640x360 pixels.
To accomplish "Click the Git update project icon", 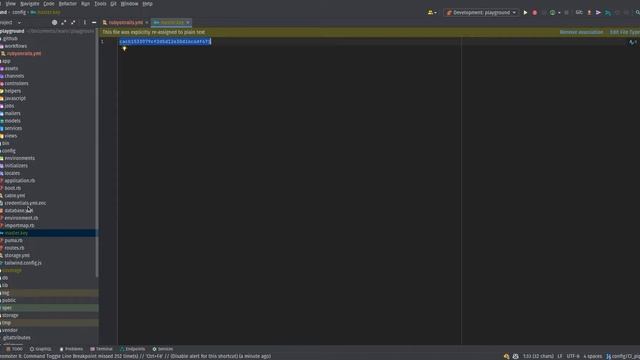I will 608,13.
